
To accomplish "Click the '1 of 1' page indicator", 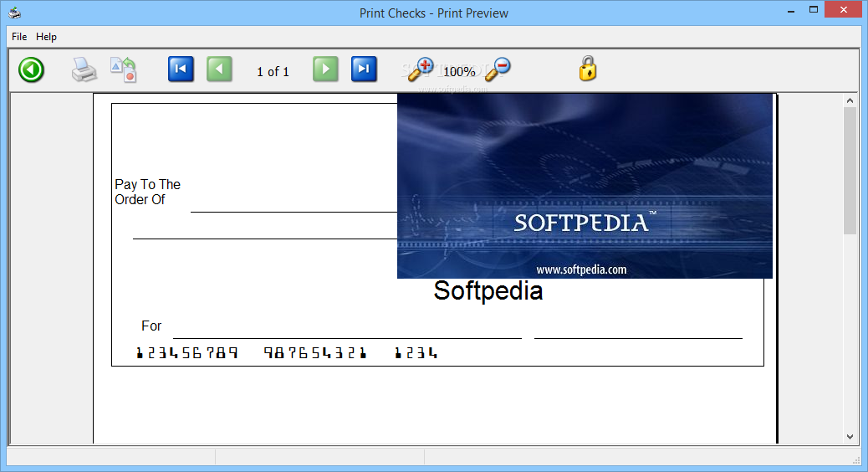I will click(273, 71).
